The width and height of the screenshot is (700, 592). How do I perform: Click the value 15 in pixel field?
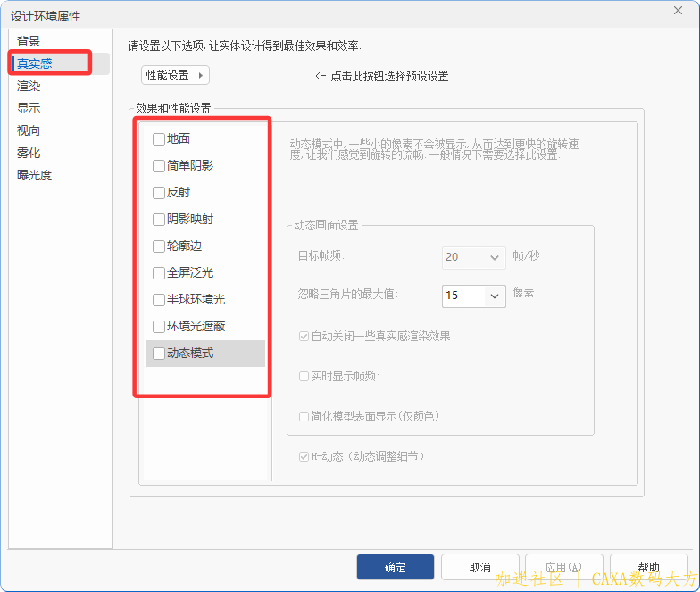click(x=452, y=296)
